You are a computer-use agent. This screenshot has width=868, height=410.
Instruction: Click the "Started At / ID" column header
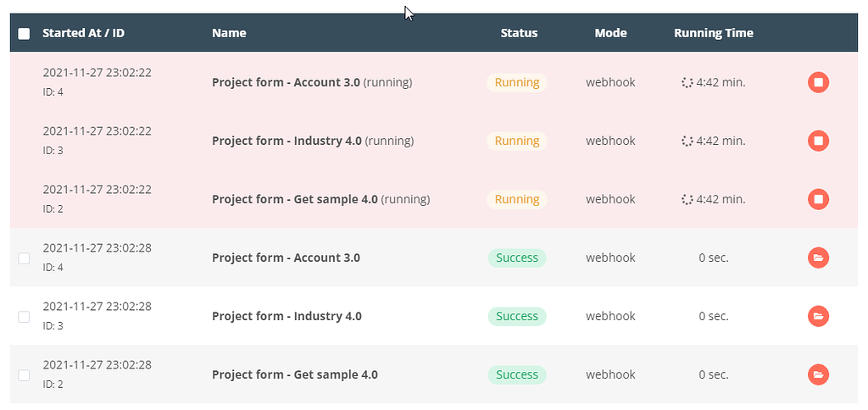point(83,33)
